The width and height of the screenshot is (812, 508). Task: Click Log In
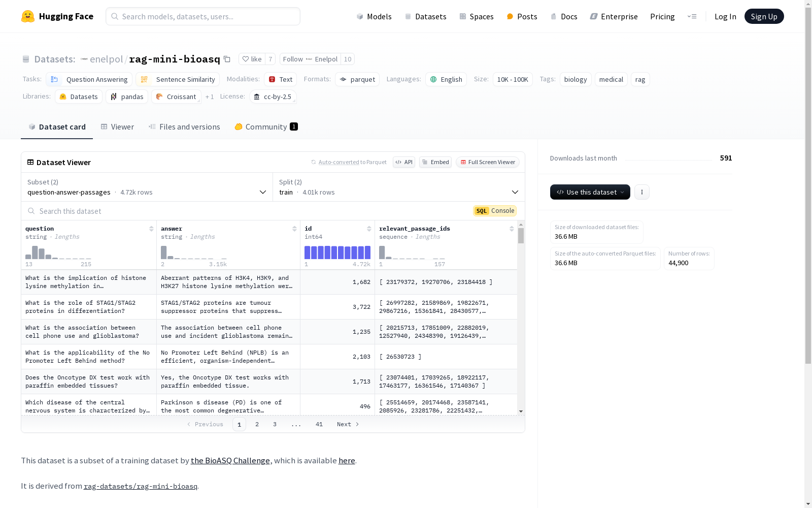pyautogui.click(x=725, y=16)
